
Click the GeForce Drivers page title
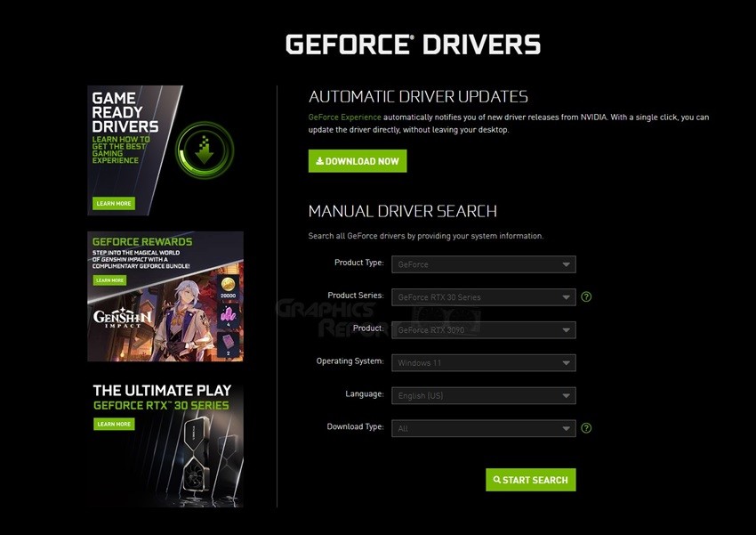[x=414, y=44]
